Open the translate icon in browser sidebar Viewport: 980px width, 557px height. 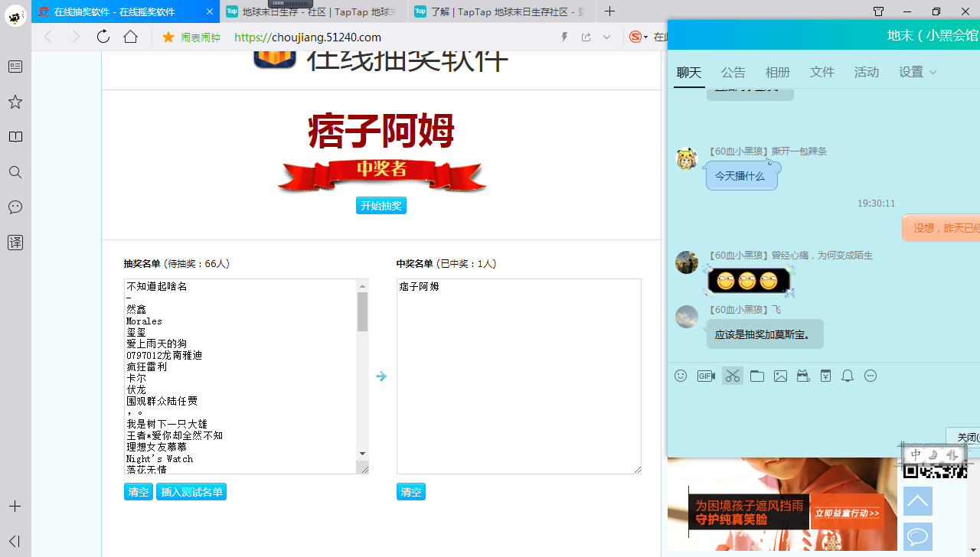coord(15,243)
